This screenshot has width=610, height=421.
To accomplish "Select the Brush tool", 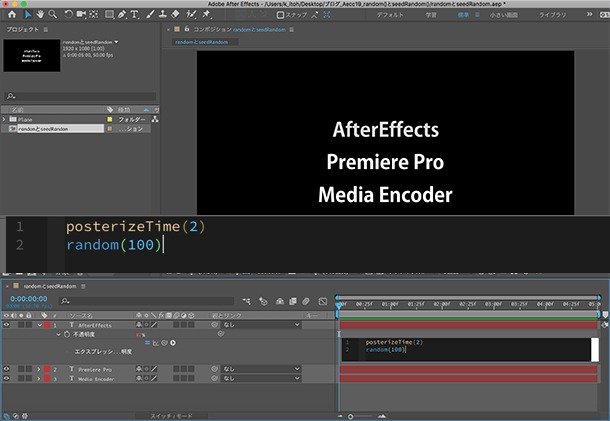I will click(x=150, y=14).
